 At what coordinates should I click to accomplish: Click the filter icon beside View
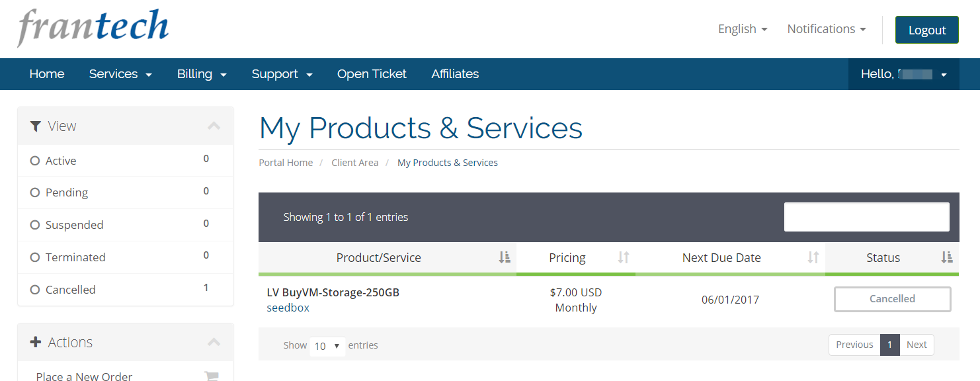coord(36,126)
